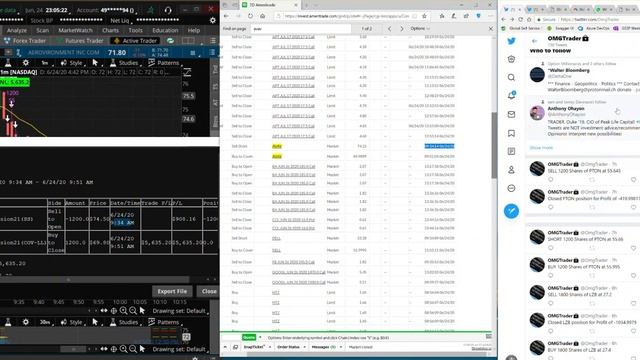
Task: Open the MarketWatch tab
Action: pos(76,30)
